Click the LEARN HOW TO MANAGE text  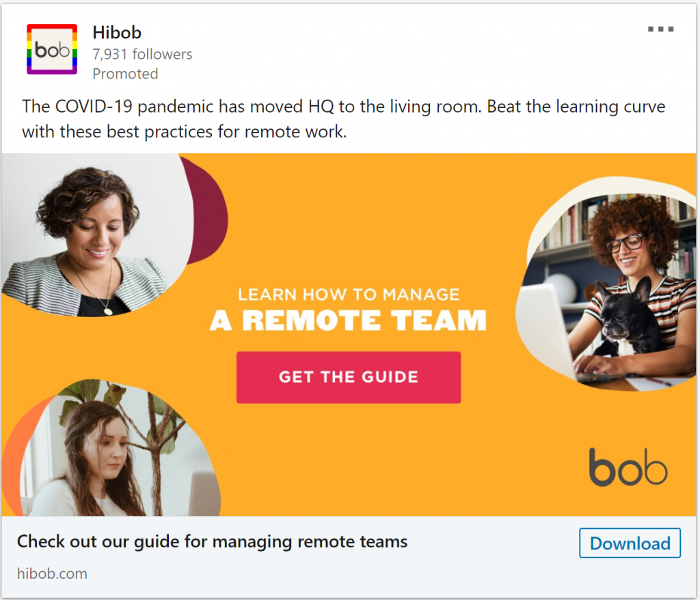coord(349,295)
